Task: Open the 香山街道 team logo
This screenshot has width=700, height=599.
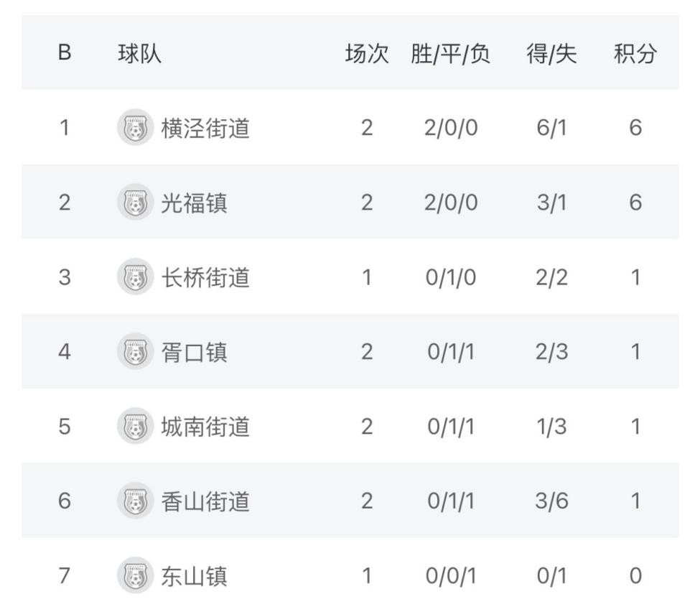Action: pyautogui.click(x=135, y=501)
